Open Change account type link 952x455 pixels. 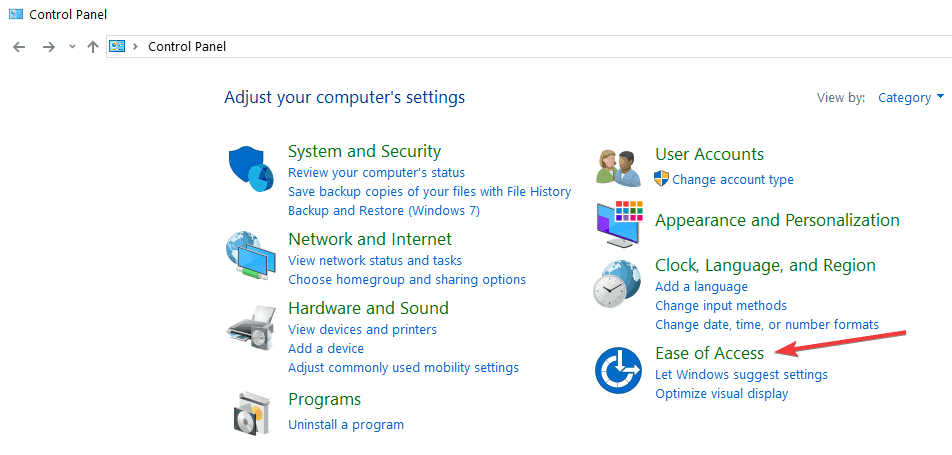tap(733, 180)
